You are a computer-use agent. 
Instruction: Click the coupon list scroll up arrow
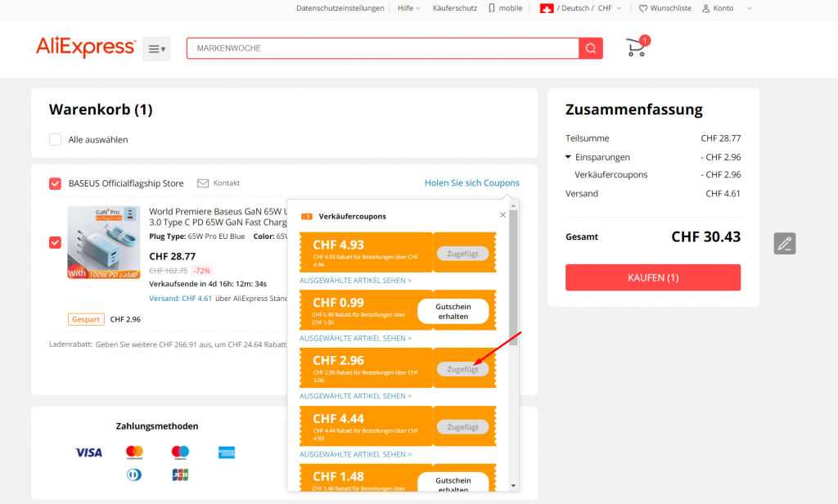point(514,205)
